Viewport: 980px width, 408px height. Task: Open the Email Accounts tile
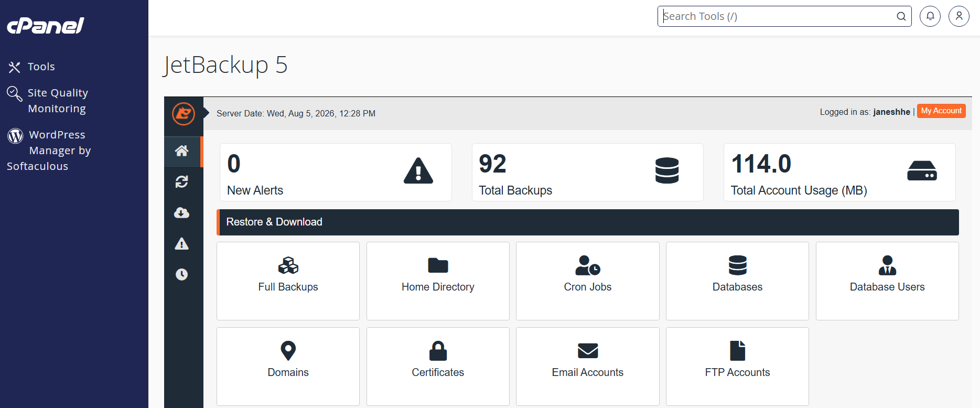[588, 367]
